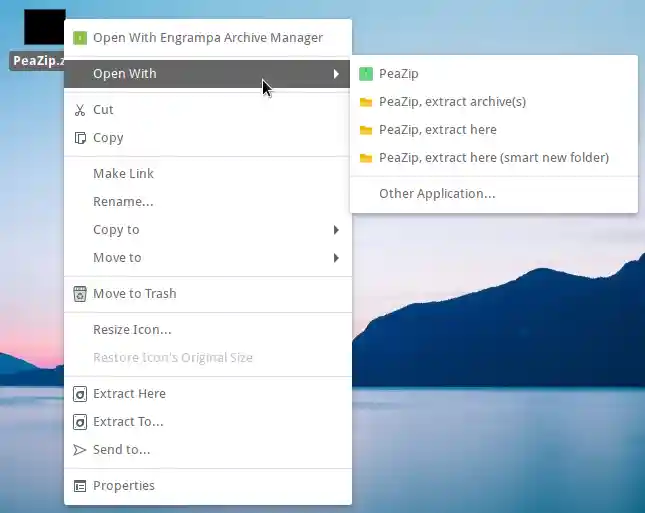Choose Copy from the context menu

click(x=208, y=138)
